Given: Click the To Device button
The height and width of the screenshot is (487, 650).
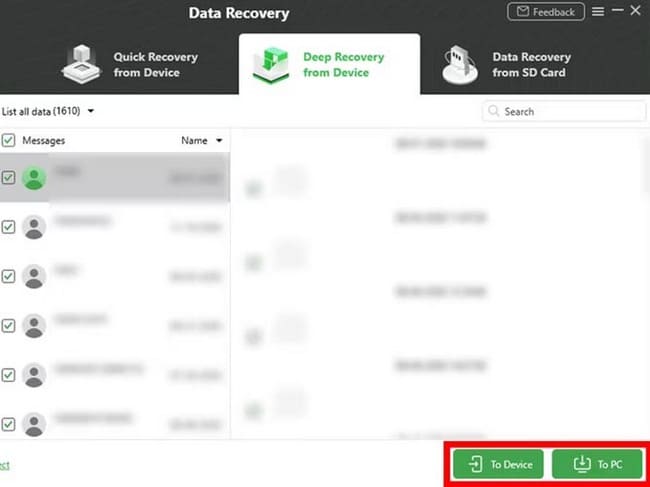Looking at the screenshot, I should (x=499, y=464).
